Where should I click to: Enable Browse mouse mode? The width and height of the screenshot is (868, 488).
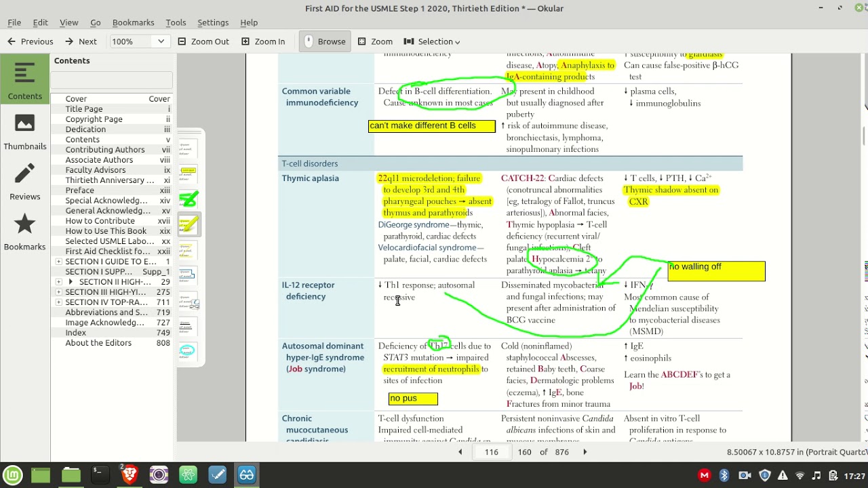[324, 41]
